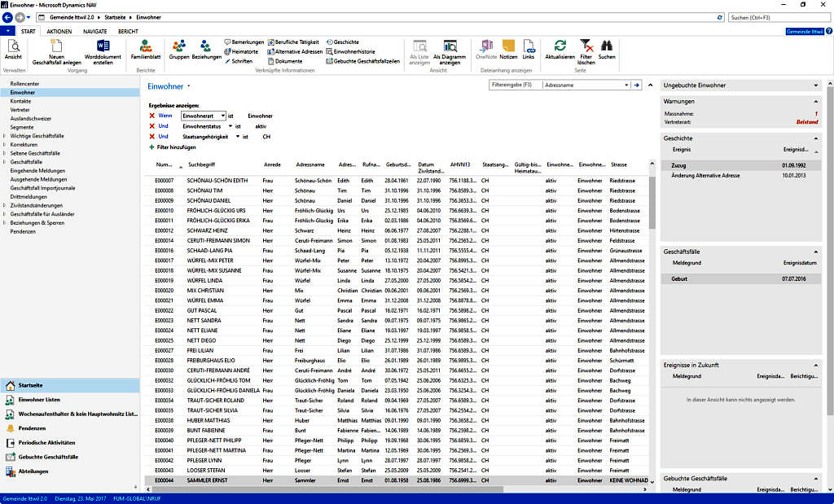This screenshot has height=504, width=834.
Task: Open Schriften in the ribbon
Action: click(239, 61)
